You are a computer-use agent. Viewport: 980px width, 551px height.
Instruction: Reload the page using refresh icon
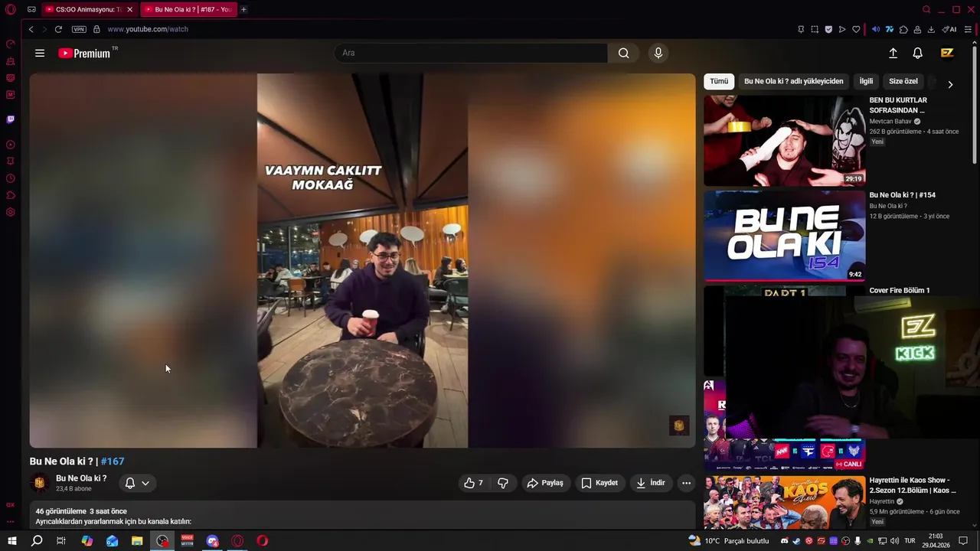pos(58,29)
